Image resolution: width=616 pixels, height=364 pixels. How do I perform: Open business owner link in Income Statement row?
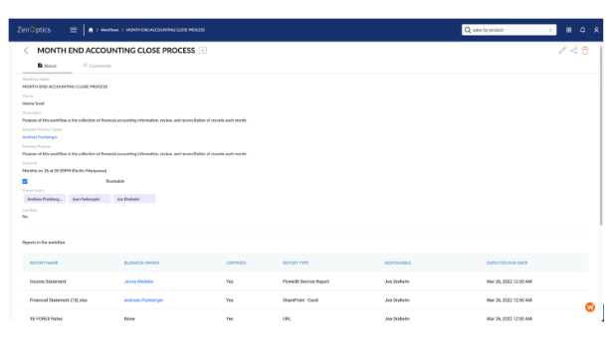(138, 281)
